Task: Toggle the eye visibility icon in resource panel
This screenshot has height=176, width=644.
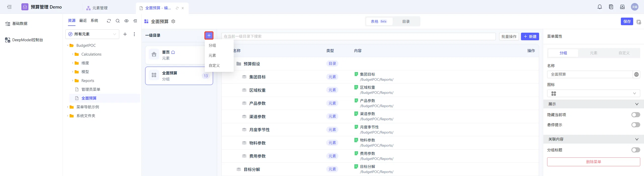Action: 127,21
